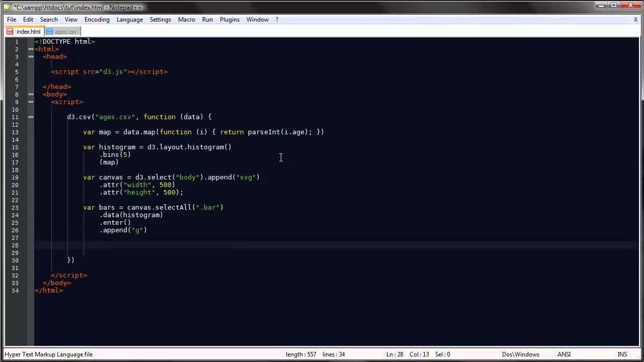Open the Edit menu
This screenshot has width=644, height=362.
(28, 20)
